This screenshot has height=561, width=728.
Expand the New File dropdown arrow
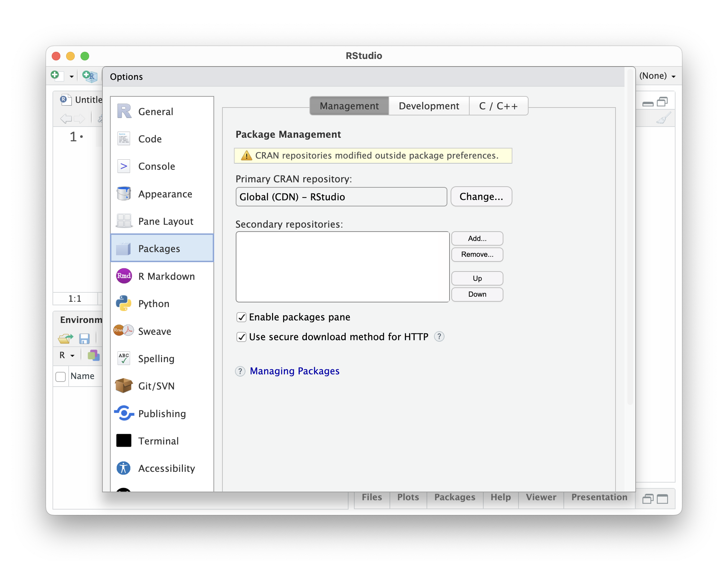(x=72, y=76)
